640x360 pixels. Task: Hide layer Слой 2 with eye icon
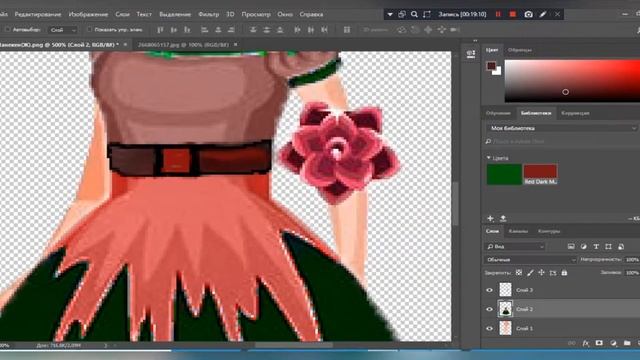pyautogui.click(x=489, y=309)
